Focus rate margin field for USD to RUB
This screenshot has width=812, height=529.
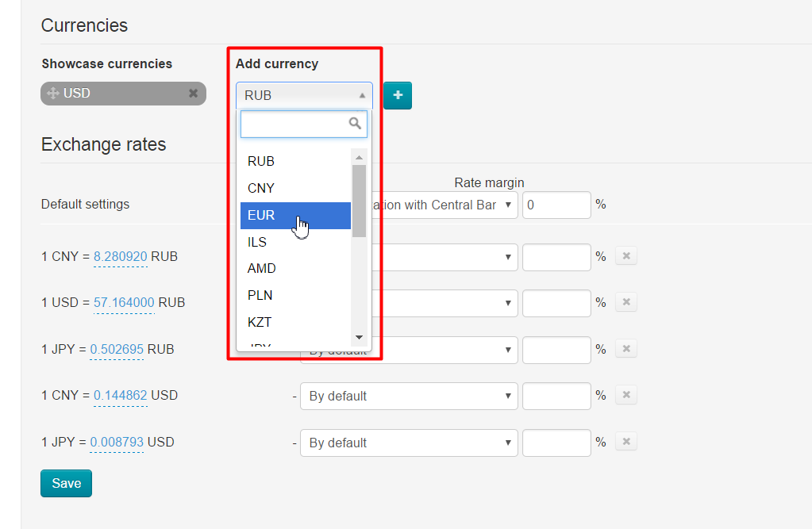[x=556, y=303]
